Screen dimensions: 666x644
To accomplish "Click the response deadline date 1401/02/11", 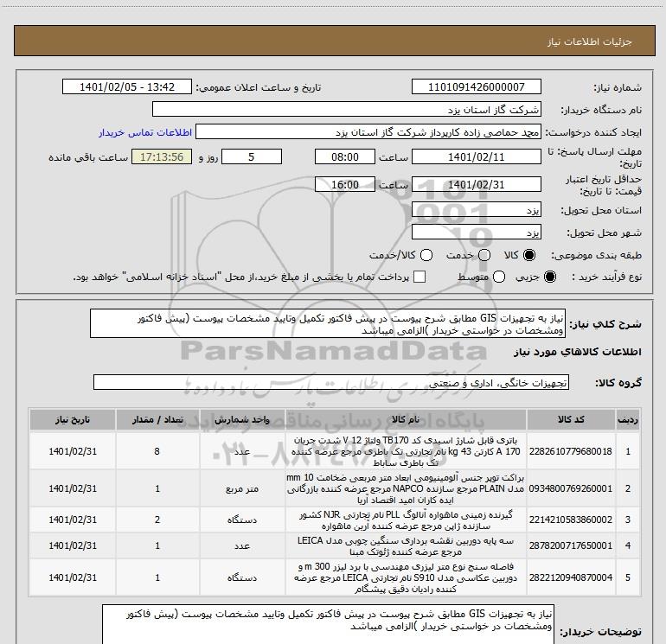I will click(x=476, y=156).
